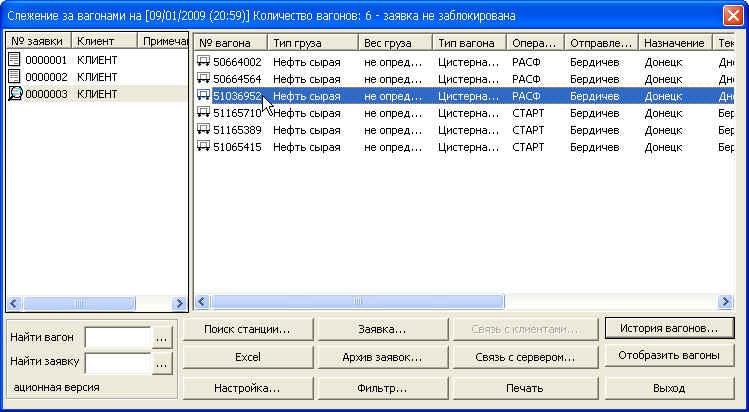Click the ellipsis button beside Найти заявку

[162, 363]
